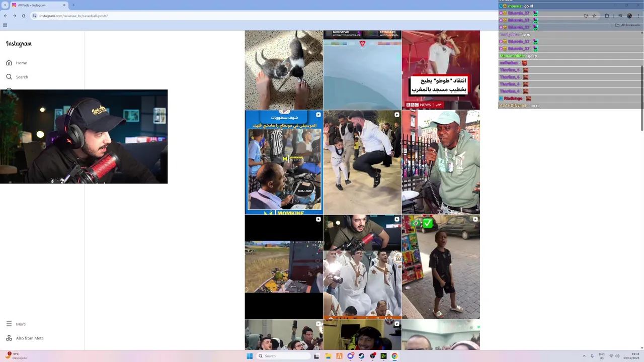This screenshot has width=644, height=362.
Task: Click reel icon on the motorcycle crowd post
Action: [318, 115]
